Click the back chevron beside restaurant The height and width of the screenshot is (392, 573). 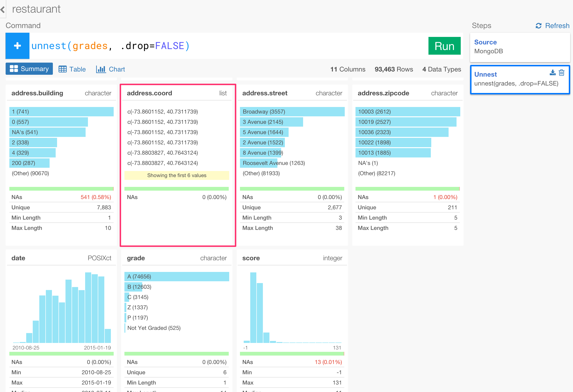[3, 9]
